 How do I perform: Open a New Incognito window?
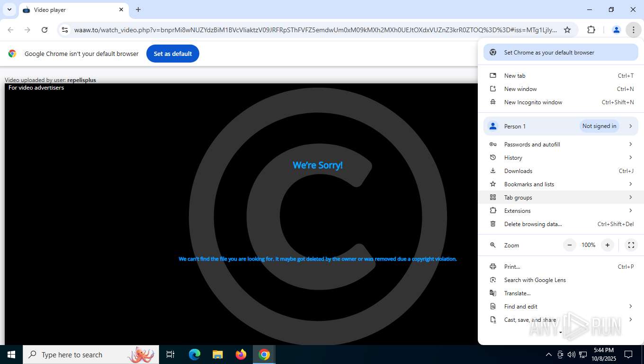[561, 102]
